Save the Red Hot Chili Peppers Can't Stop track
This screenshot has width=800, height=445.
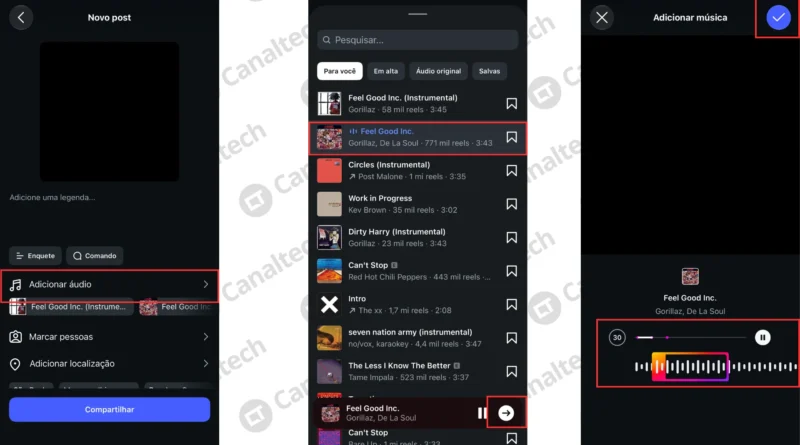click(x=511, y=271)
